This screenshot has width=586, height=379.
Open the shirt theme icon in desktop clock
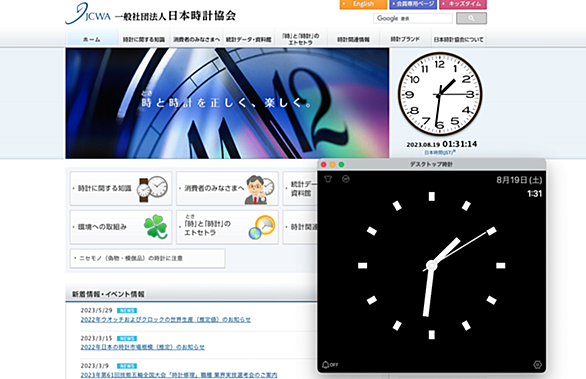[x=328, y=179]
